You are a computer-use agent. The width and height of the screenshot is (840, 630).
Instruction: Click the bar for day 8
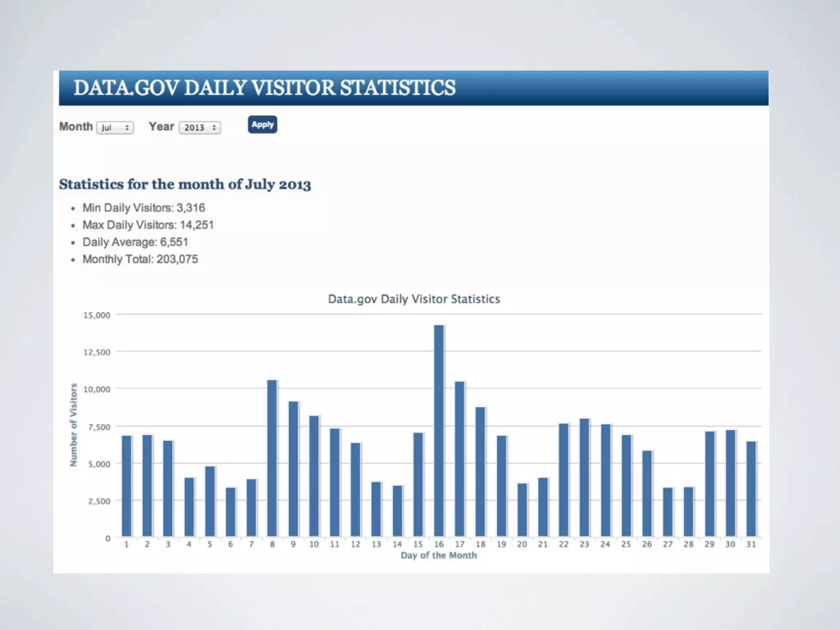272,458
